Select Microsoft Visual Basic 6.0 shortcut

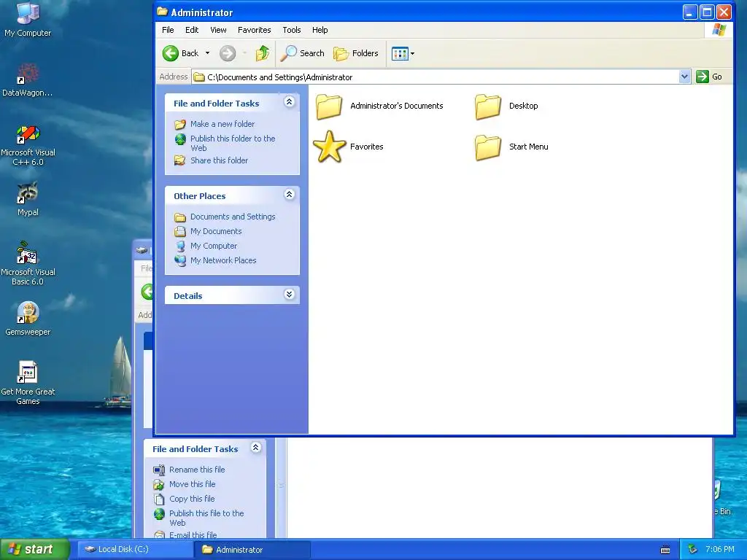(28, 262)
